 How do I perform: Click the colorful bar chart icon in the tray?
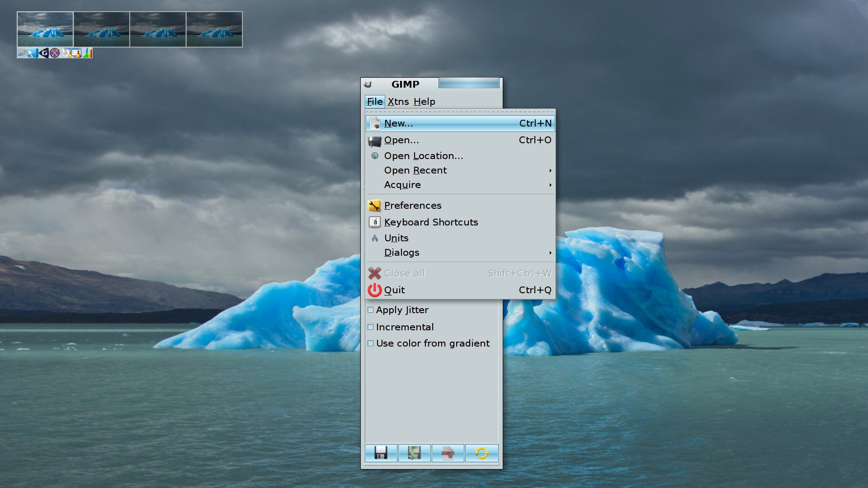tap(88, 53)
